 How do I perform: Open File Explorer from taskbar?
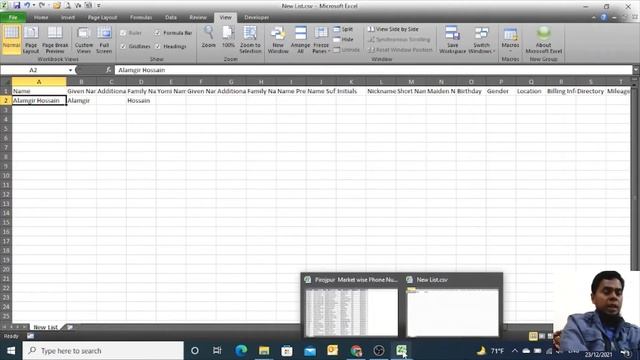coord(264,350)
